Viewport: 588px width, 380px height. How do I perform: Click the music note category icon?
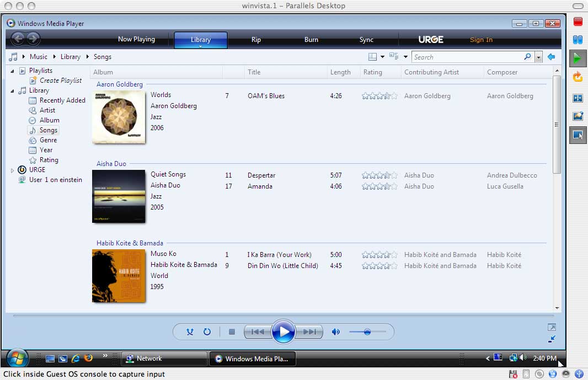point(13,57)
